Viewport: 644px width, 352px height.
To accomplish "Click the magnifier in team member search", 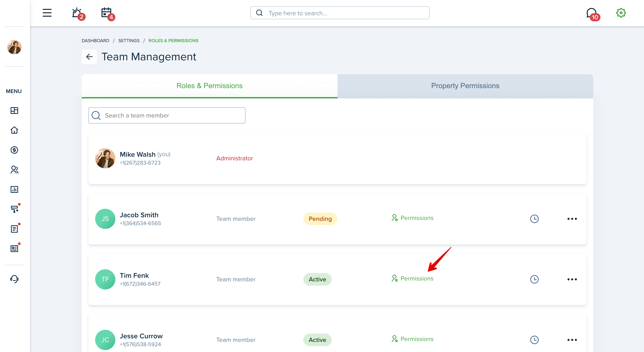I will click(x=96, y=115).
